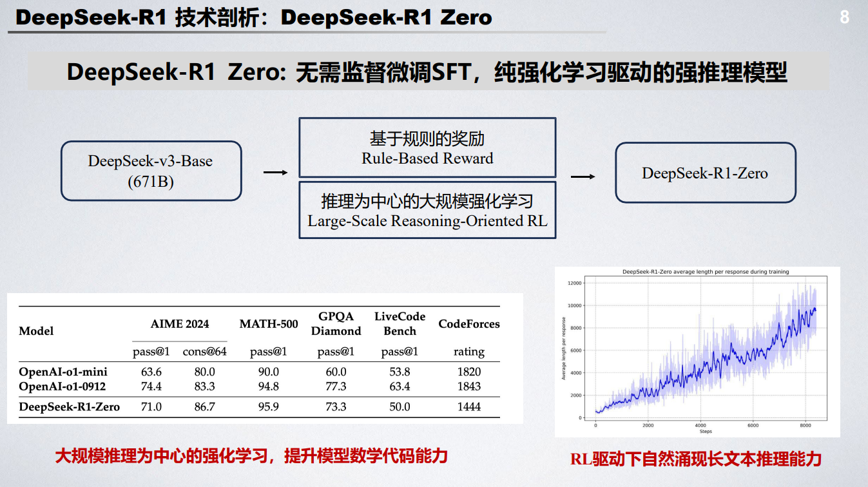The image size is (868, 487).
Task: Click the 'cons@64' subheader
Action: [204, 352]
